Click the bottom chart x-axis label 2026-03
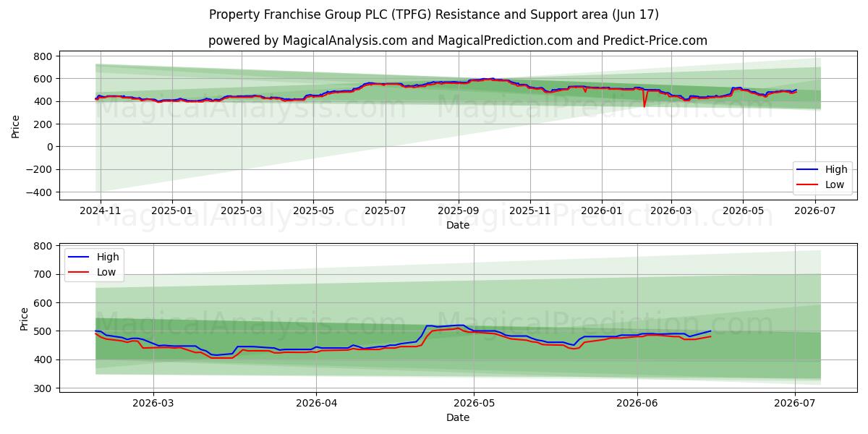868x434 pixels. [153, 403]
